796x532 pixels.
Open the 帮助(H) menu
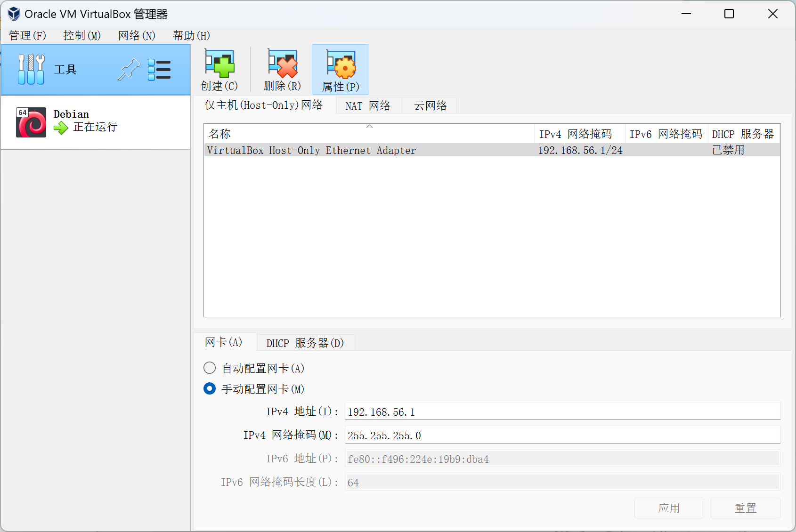coord(191,35)
